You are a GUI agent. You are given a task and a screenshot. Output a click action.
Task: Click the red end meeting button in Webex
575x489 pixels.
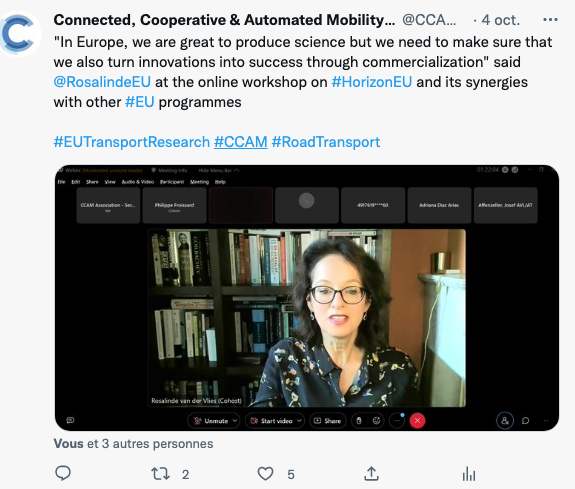(417, 421)
